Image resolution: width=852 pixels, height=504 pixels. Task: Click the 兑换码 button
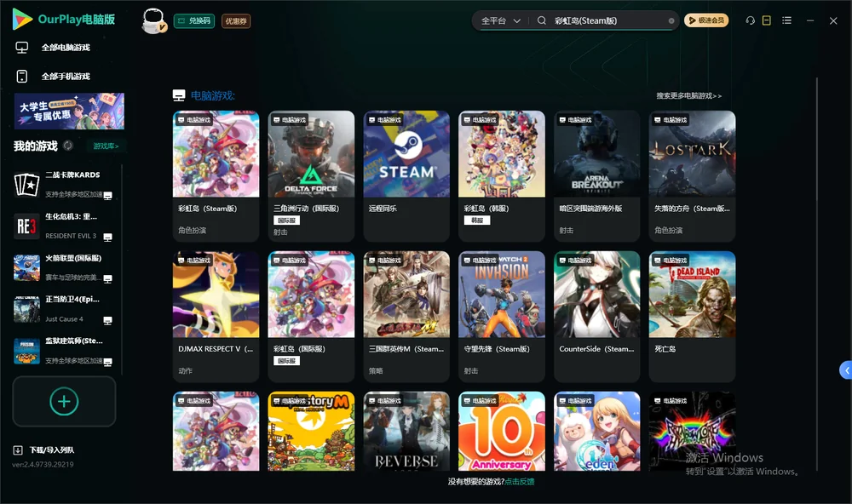[x=194, y=20]
